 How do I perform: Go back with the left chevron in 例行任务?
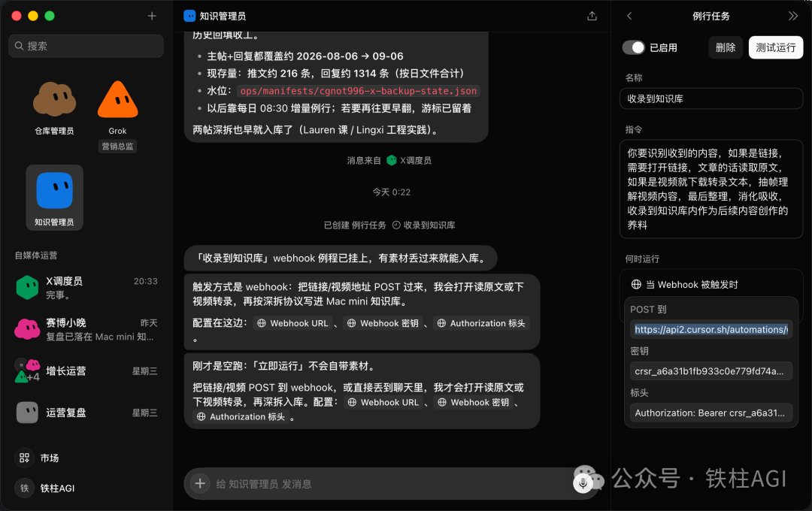(629, 16)
